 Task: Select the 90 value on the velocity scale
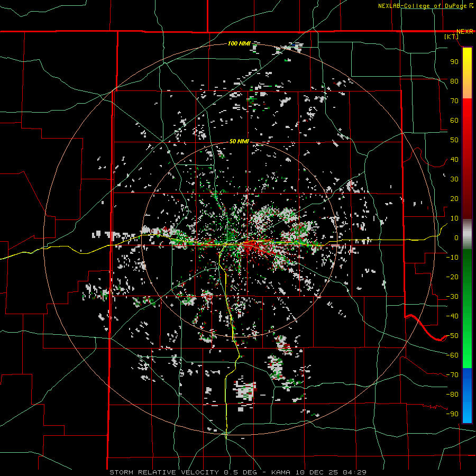tap(454, 62)
